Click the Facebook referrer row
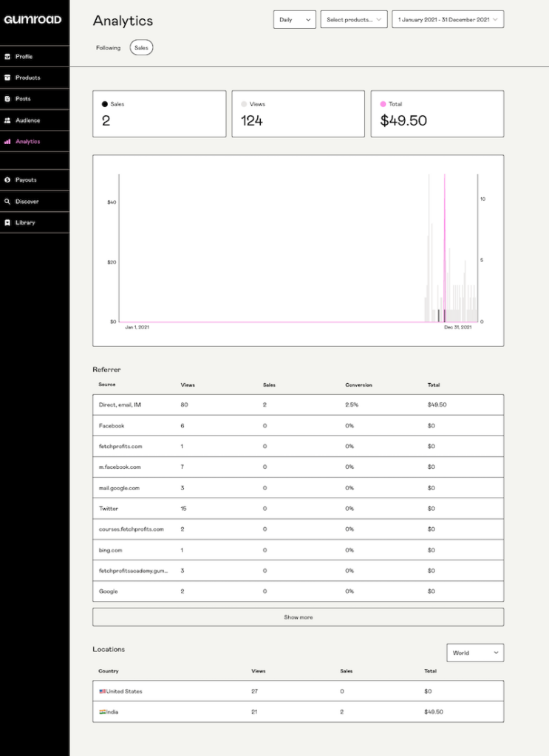Viewport: 549px width, 756px height. tap(298, 426)
